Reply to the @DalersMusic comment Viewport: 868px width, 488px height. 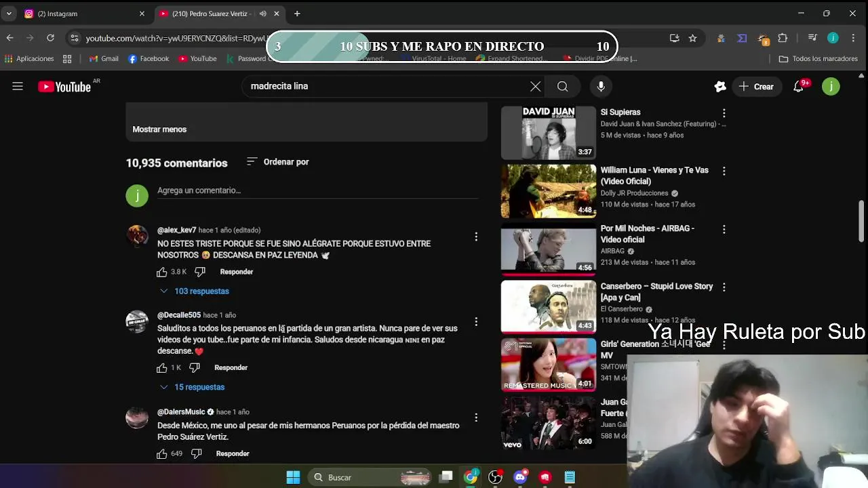(233, 453)
